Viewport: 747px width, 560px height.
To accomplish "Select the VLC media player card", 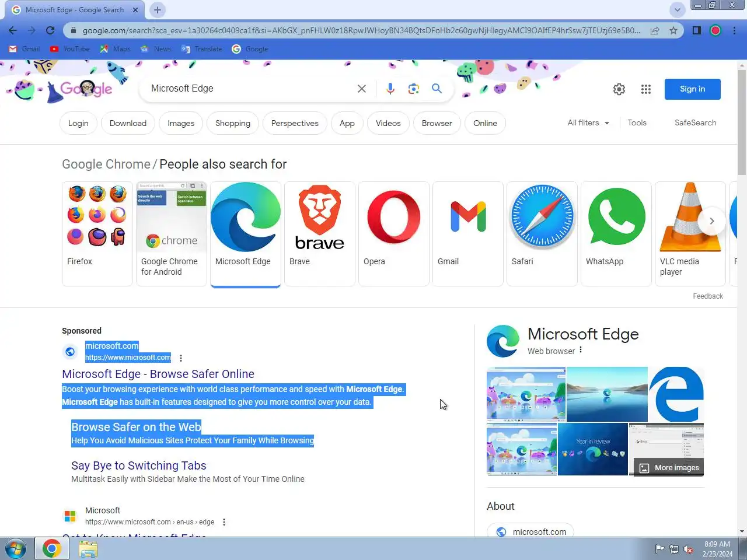I will tap(690, 233).
